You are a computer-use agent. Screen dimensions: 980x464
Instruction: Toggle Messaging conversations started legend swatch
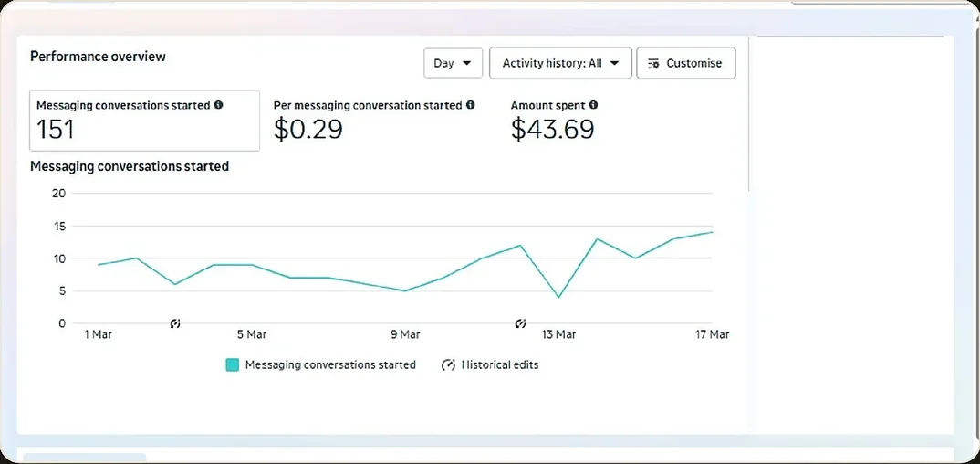click(233, 365)
